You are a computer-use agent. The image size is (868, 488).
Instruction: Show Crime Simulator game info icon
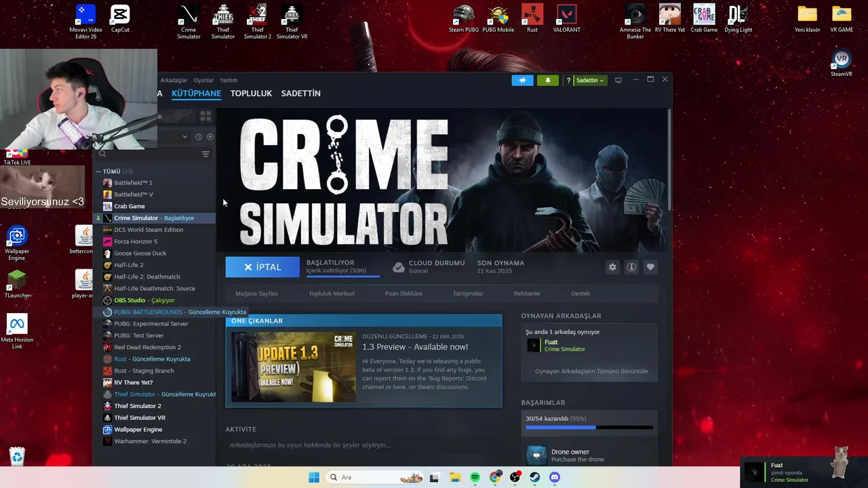631,267
